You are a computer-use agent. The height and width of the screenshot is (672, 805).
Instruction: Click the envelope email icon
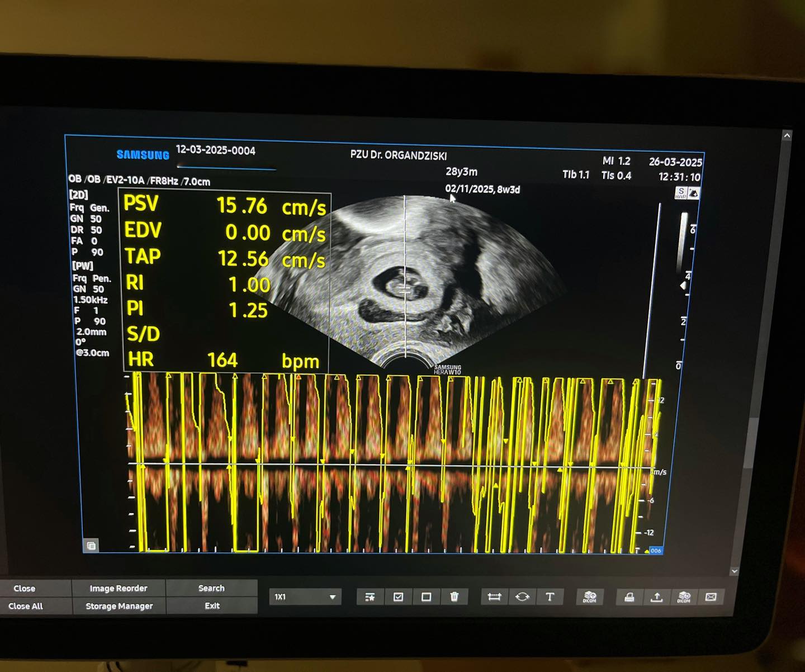click(711, 598)
